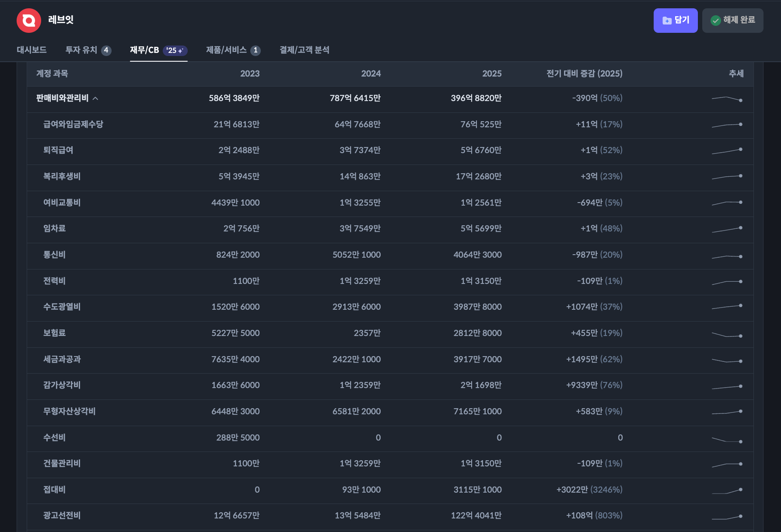
Task: Click the 계정 과목 column header
Action: pyautogui.click(x=52, y=73)
